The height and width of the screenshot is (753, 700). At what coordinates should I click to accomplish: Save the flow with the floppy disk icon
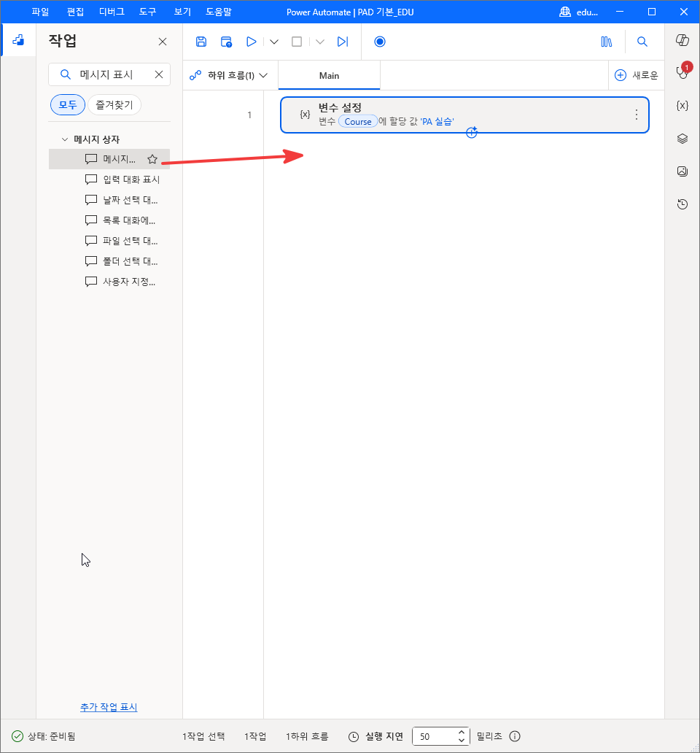201,42
